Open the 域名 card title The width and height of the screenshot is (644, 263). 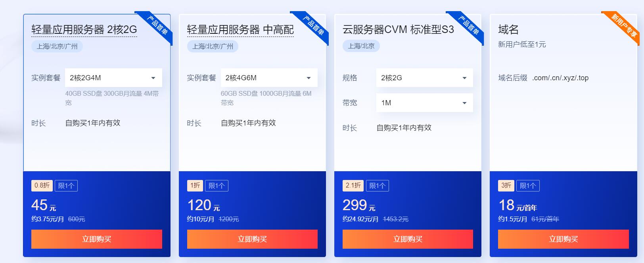508,29
